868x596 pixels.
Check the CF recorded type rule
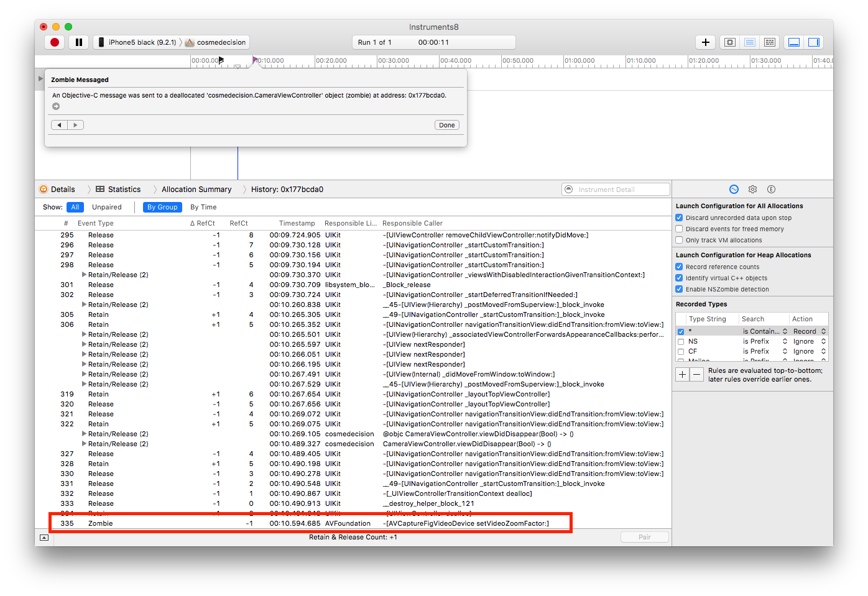click(681, 352)
